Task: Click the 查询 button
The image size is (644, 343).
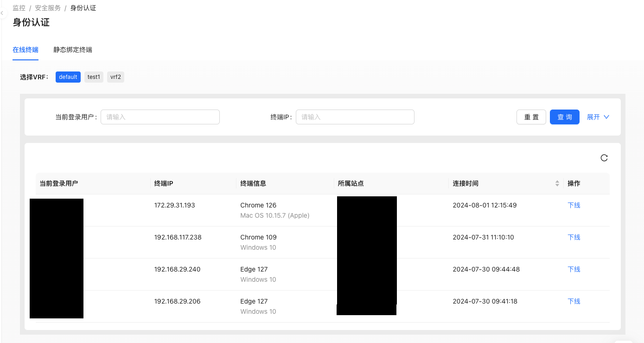Action: pyautogui.click(x=565, y=117)
